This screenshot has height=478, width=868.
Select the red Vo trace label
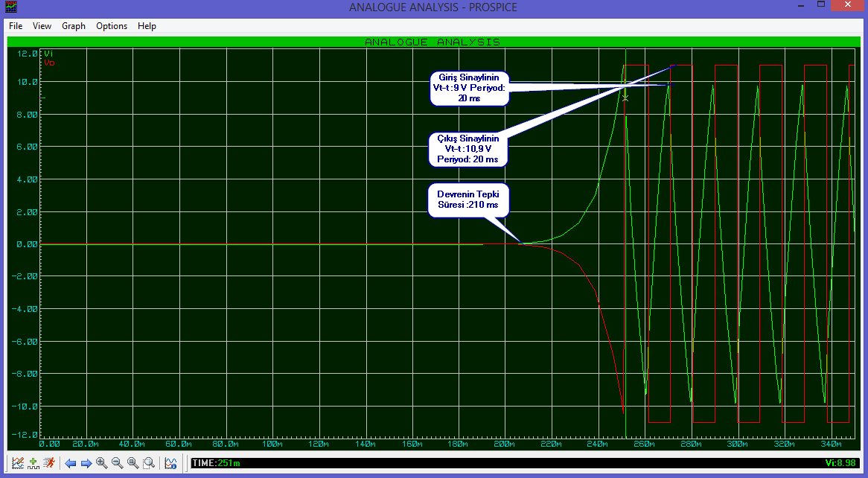[x=49, y=63]
